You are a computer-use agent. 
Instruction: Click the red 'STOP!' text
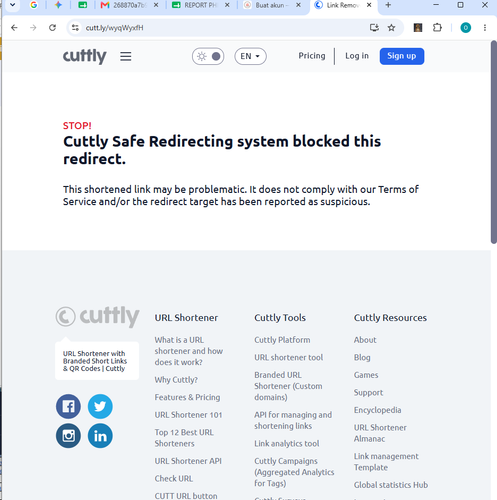point(77,126)
